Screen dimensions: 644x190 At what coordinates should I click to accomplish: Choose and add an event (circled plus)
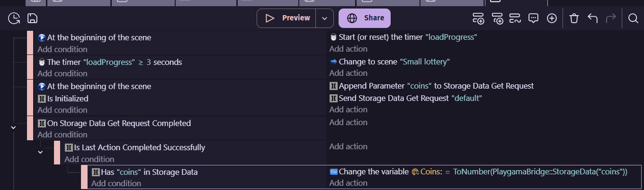coord(552,18)
